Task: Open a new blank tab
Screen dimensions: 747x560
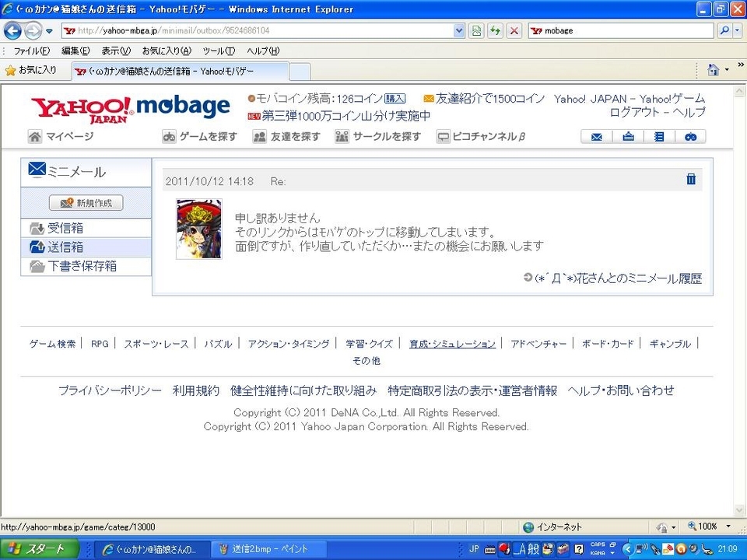Action: (x=300, y=72)
